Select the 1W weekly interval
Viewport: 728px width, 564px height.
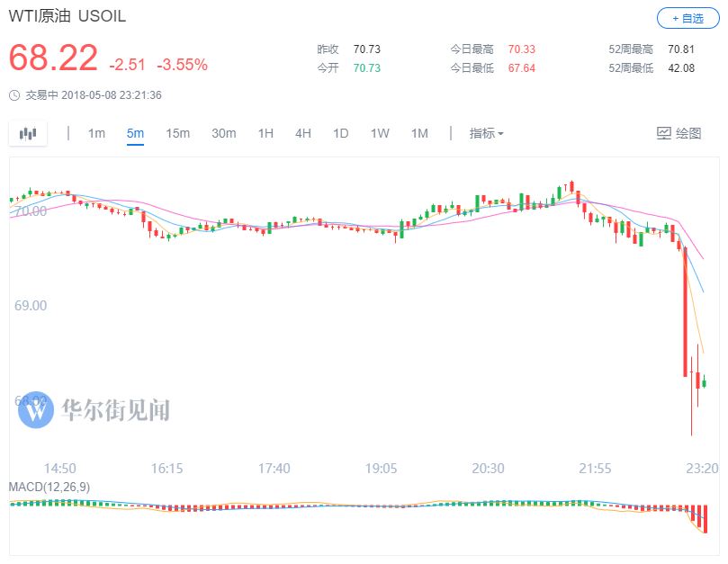pyautogui.click(x=380, y=133)
